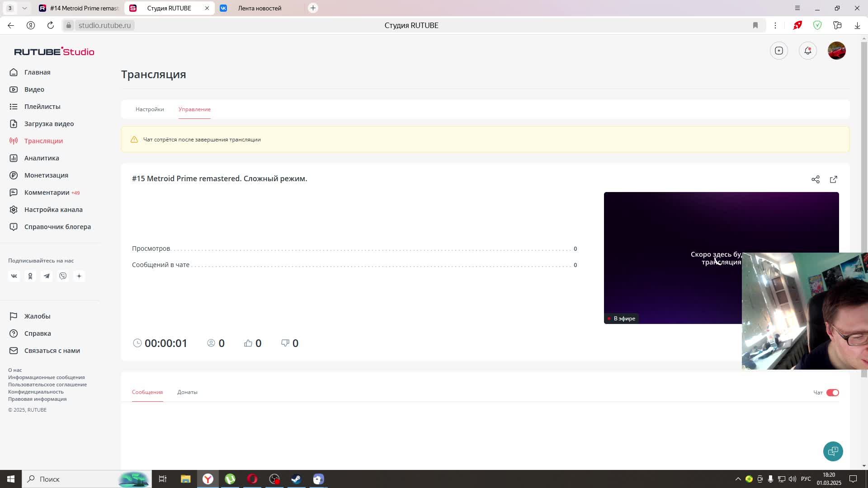Toggle the Чат switch off
Image resolution: width=868 pixels, height=488 pixels.
832,393
